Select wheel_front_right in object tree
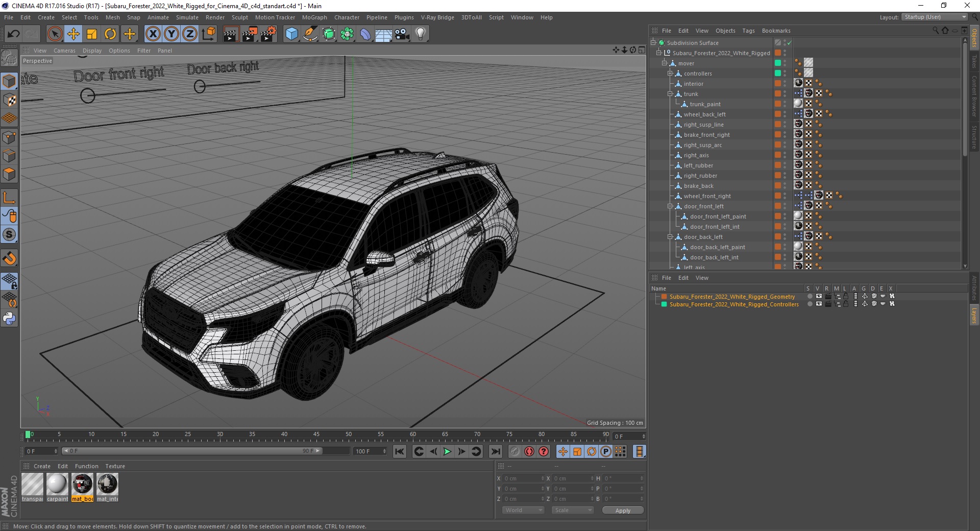 pyautogui.click(x=707, y=196)
